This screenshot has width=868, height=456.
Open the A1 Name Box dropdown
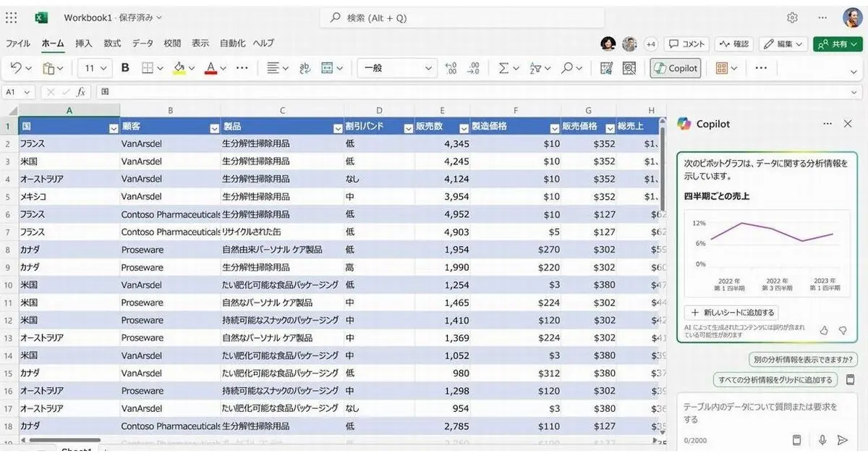pos(27,92)
